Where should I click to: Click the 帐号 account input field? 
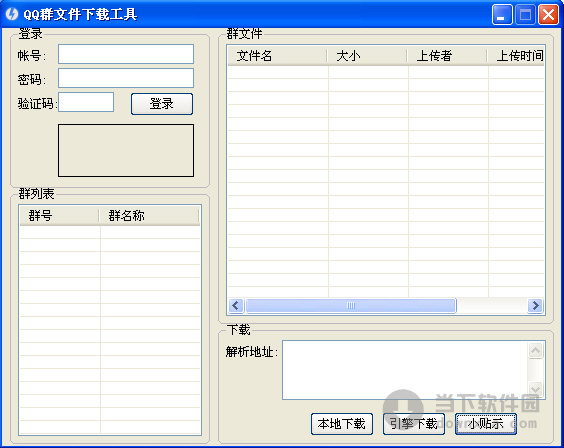126,54
